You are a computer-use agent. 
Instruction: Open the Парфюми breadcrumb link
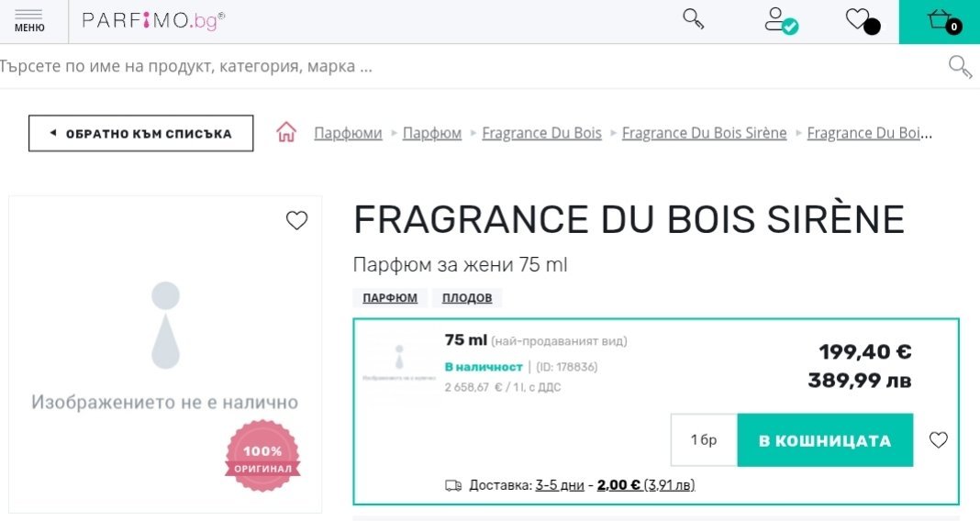[x=348, y=133]
